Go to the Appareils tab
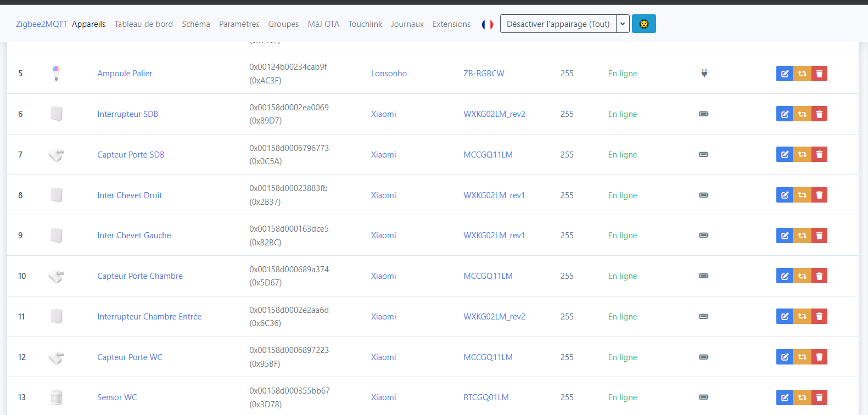This screenshot has height=415, width=868. tap(89, 24)
